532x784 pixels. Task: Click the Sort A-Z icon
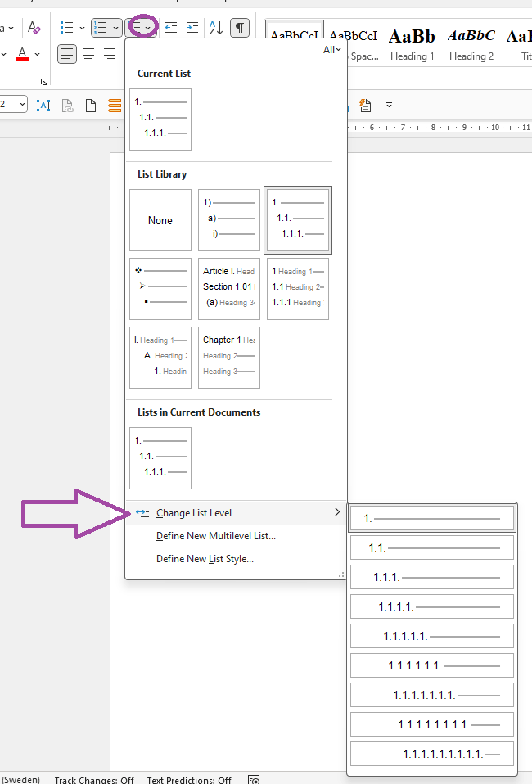tap(215, 28)
